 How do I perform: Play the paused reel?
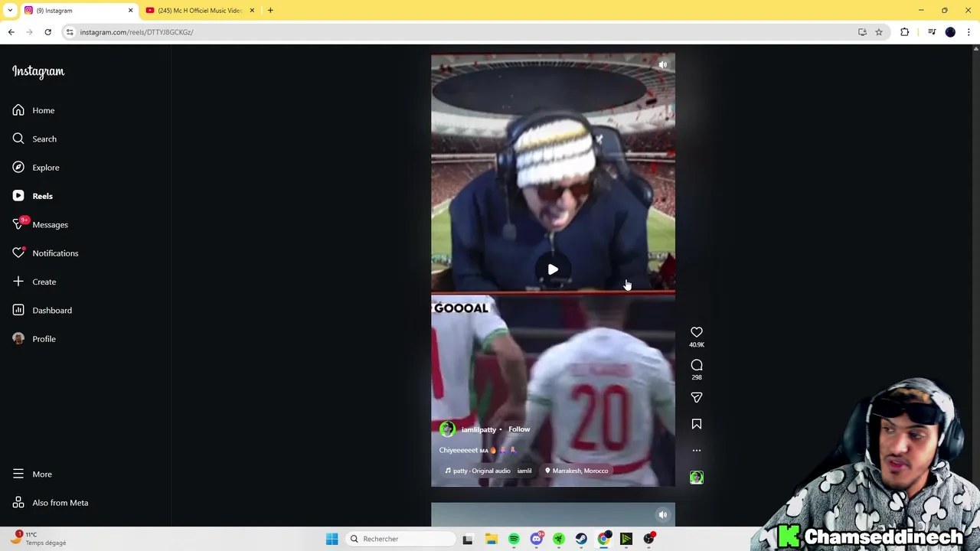(553, 269)
